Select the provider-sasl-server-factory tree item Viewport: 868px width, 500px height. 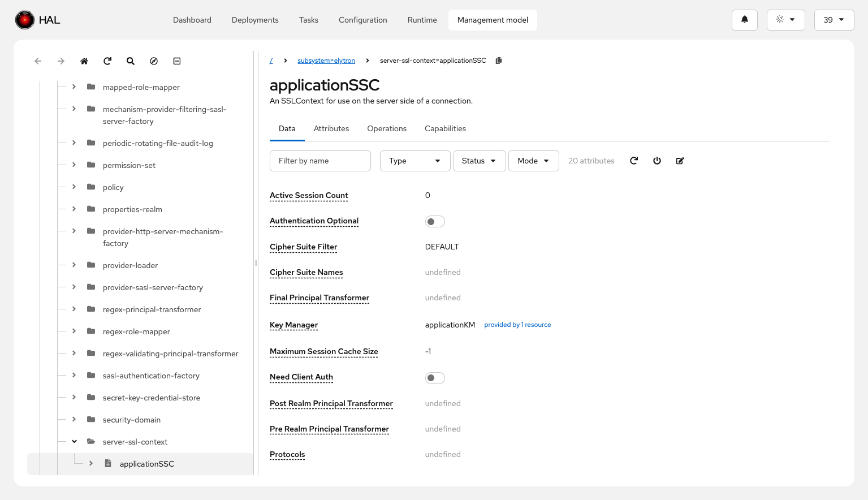coord(153,287)
